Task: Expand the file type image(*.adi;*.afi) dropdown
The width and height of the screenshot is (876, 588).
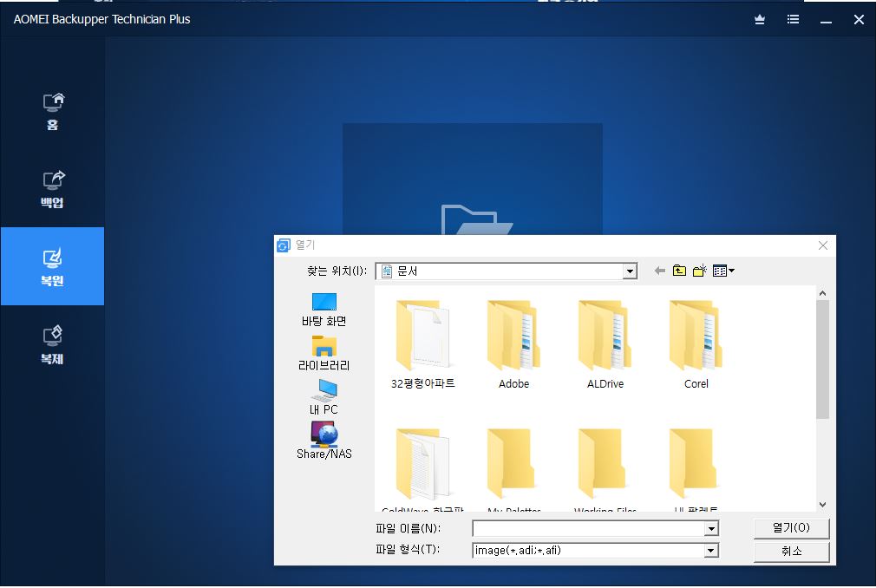Action: (711, 551)
